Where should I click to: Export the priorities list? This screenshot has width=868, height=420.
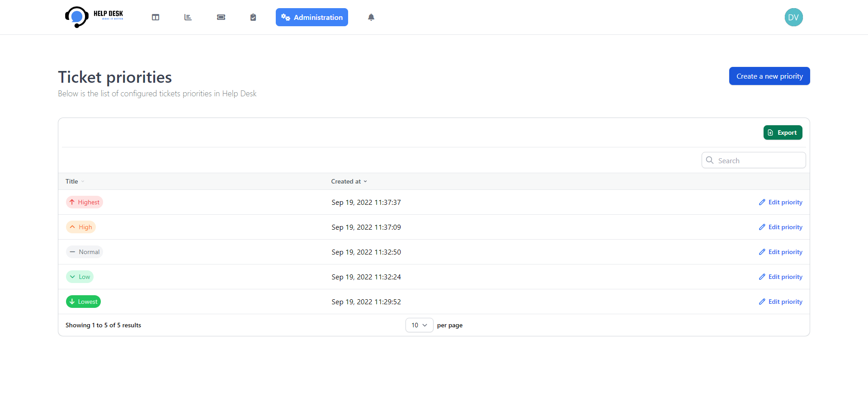click(783, 132)
